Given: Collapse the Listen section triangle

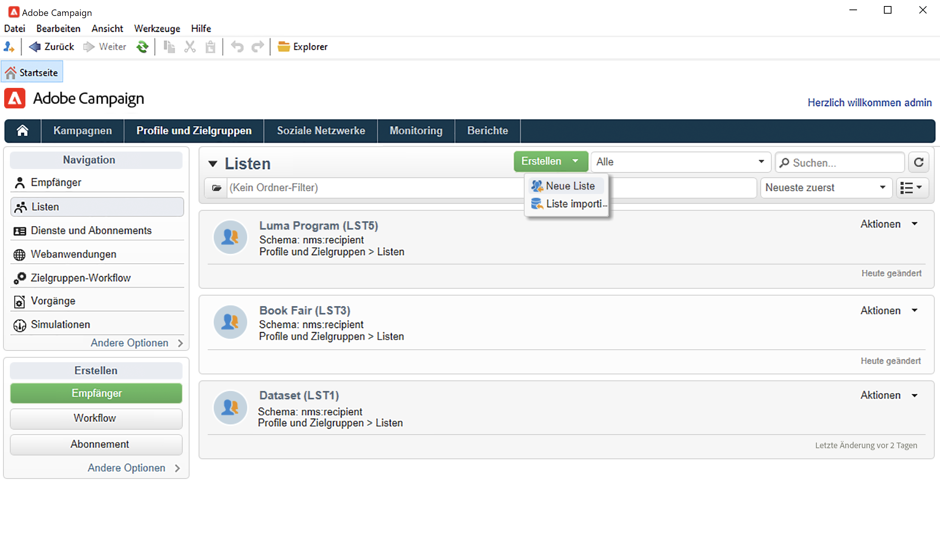Looking at the screenshot, I should pos(213,164).
